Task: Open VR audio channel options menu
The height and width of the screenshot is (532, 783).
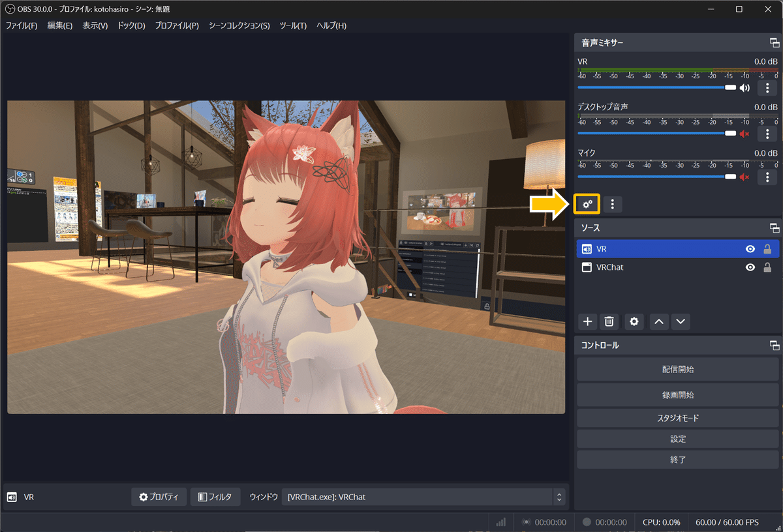Action: (767, 88)
